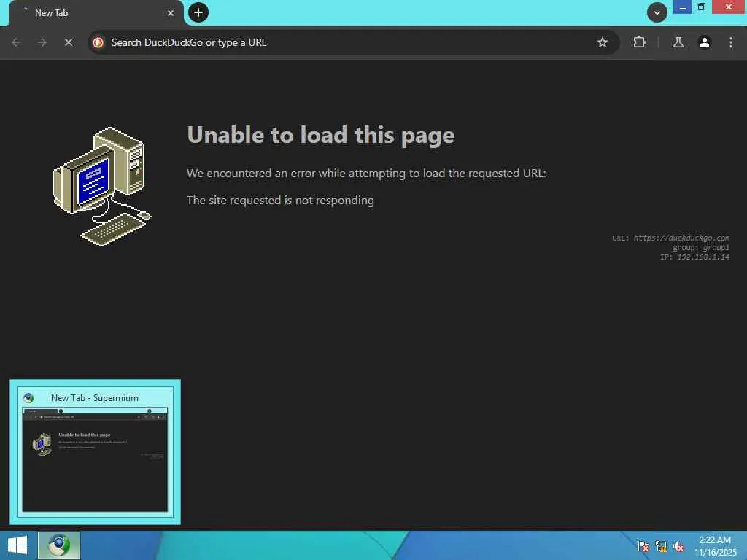Open the Windows Start button
747x560 pixels.
point(18,545)
